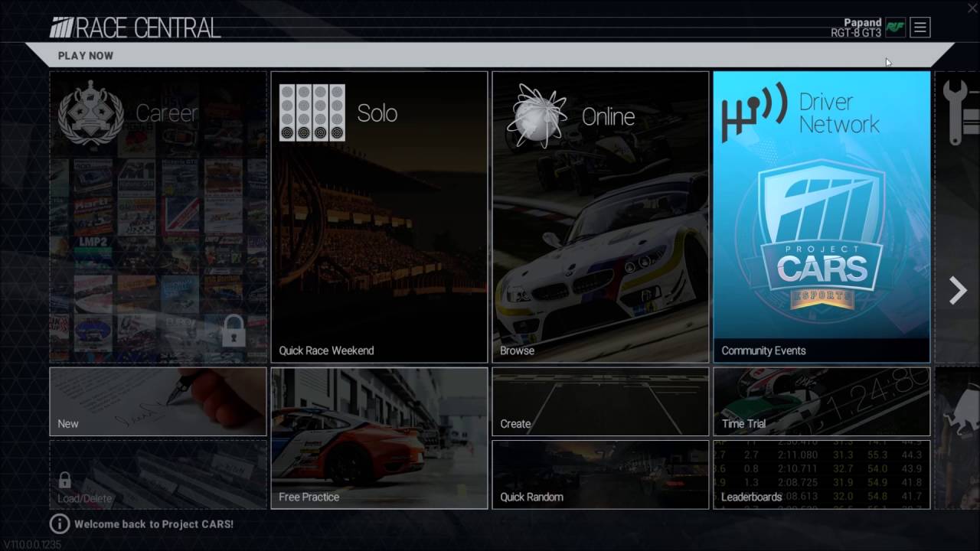
Task: Open the Time Trial tile
Action: pyautogui.click(x=822, y=402)
